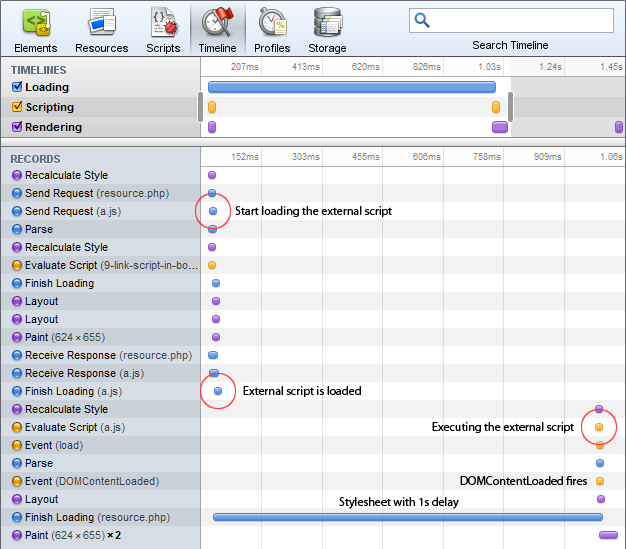Screen dimensions: 626x549
Task: Uncheck the Loading timeline checkbox
Action: 16,87
